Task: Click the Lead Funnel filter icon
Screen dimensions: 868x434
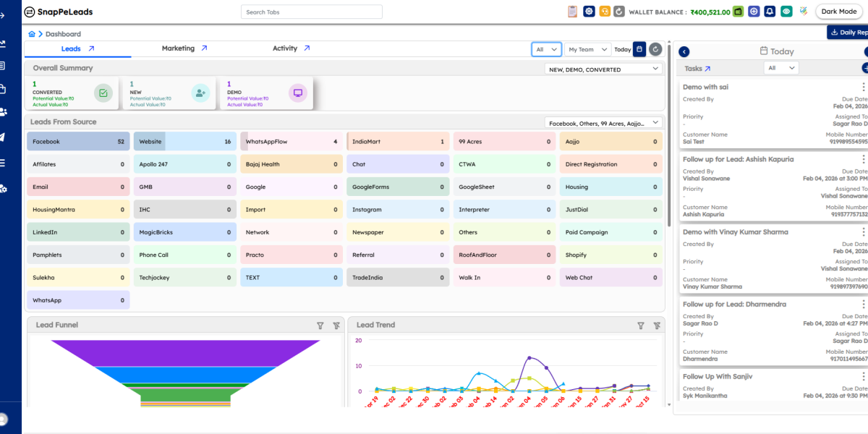Action: tap(320, 325)
